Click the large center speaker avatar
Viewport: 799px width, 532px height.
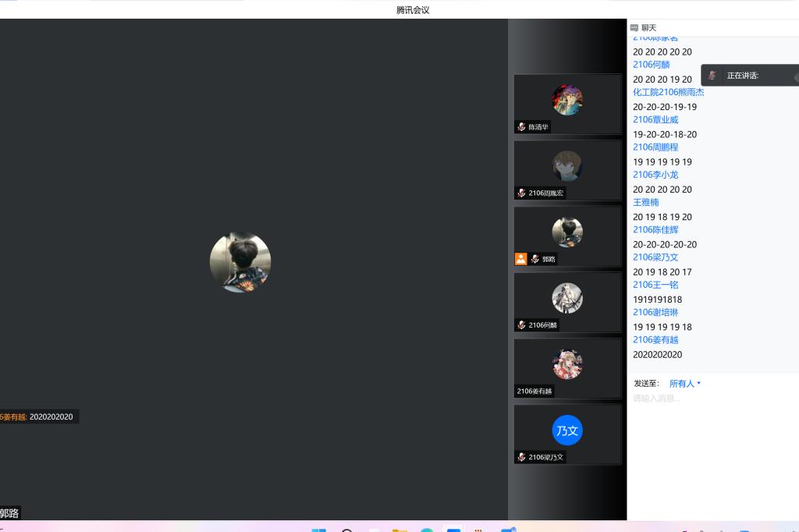pyautogui.click(x=240, y=262)
